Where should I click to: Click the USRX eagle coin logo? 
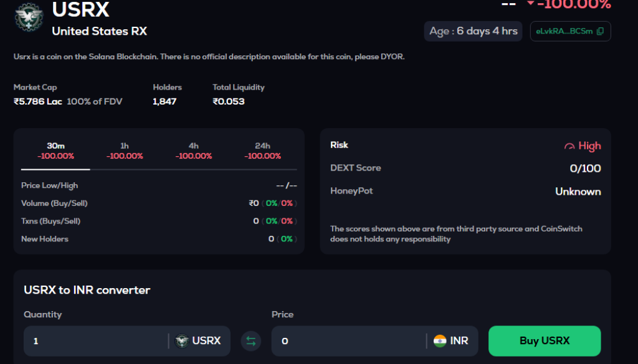(28, 18)
